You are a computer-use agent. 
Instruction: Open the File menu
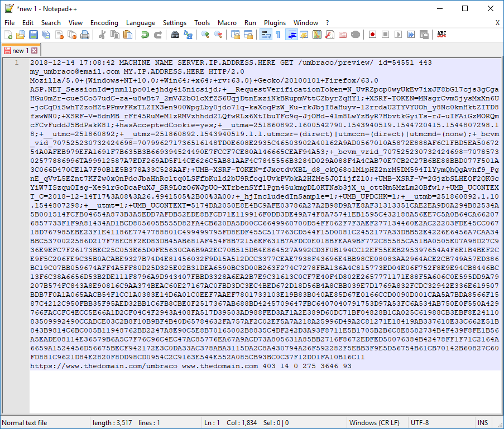point(9,23)
